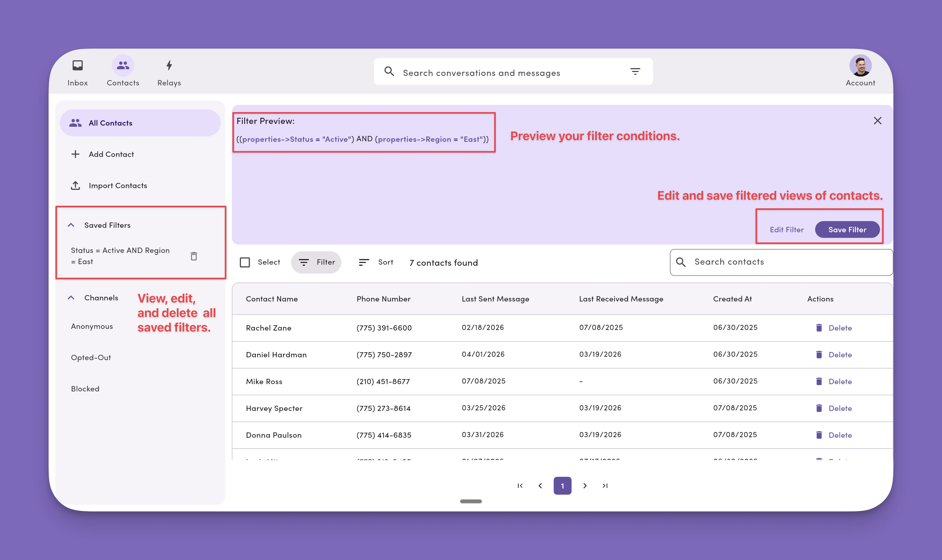Click the Last Sent Message column header
Image resolution: width=942 pixels, height=560 pixels.
[x=495, y=299]
